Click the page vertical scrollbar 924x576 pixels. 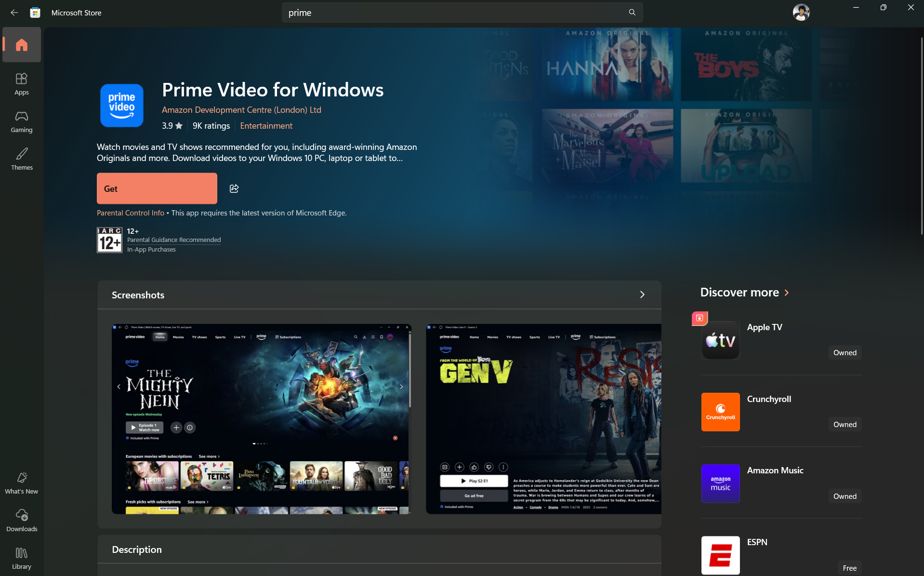coord(921,135)
